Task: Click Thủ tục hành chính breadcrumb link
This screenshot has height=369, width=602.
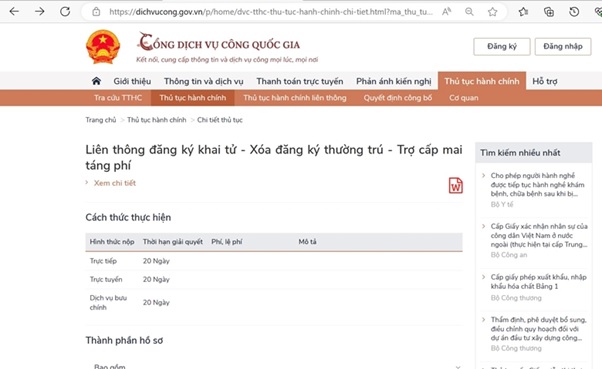Action: pyautogui.click(x=157, y=120)
